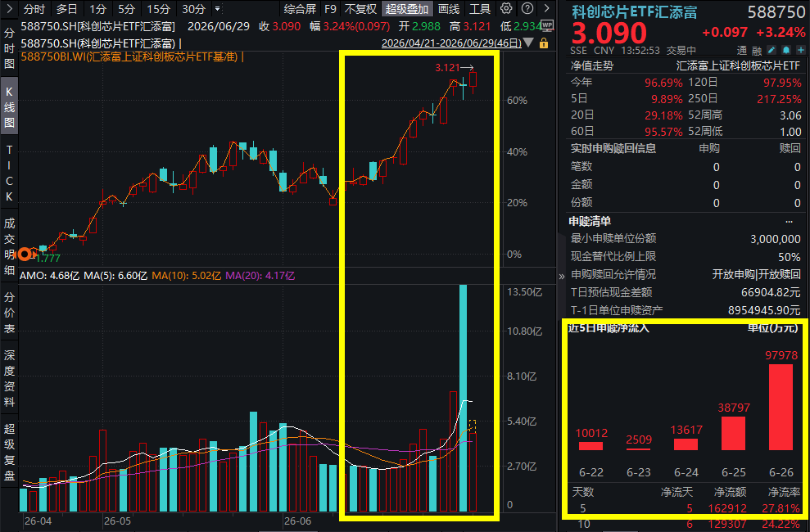This screenshot has height=532, width=810.
Task: Click the 融 margin badge
Action: pyautogui.click(x=756, y=50)
